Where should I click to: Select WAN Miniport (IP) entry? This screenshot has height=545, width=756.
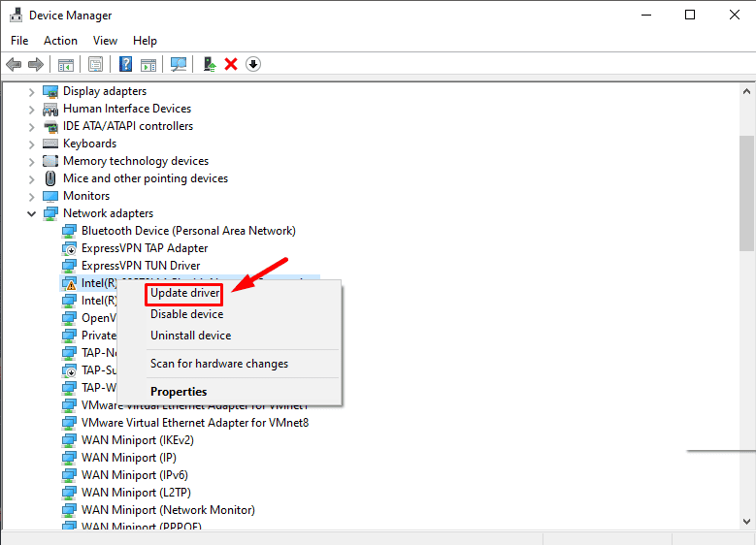(129, 458)
